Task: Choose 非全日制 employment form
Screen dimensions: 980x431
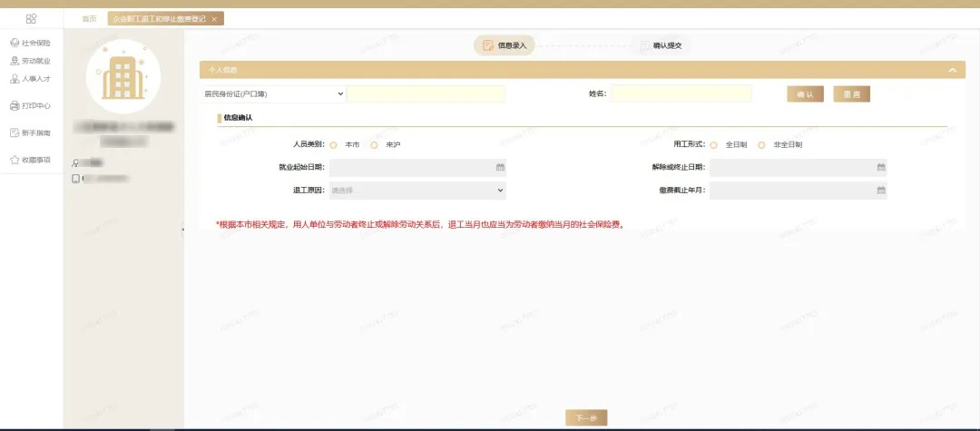Action: point(761,145)
